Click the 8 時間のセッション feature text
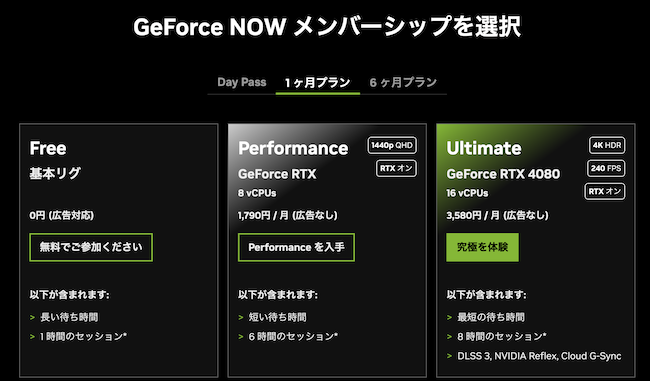The width and height of the screenshot is (650, 381). point(502,337)
